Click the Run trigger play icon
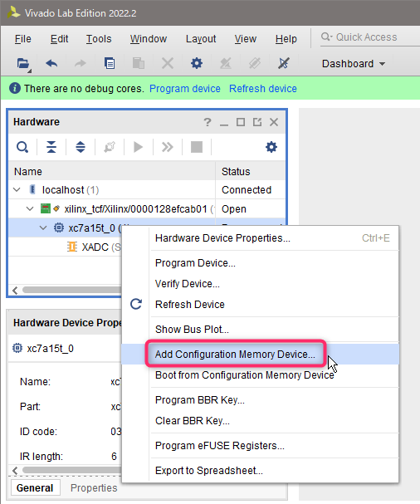The height and width of the screenshot is (504, 420). (138, 147)
